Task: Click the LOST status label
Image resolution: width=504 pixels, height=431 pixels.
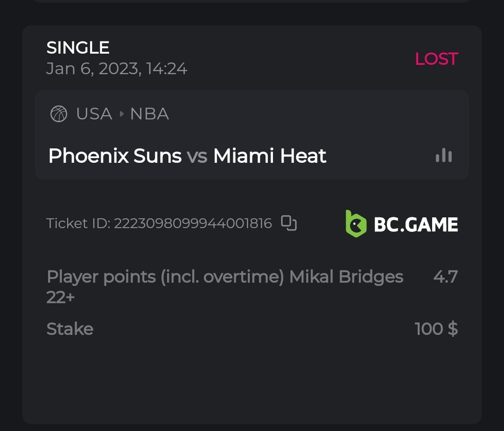Action: [436, 59]
